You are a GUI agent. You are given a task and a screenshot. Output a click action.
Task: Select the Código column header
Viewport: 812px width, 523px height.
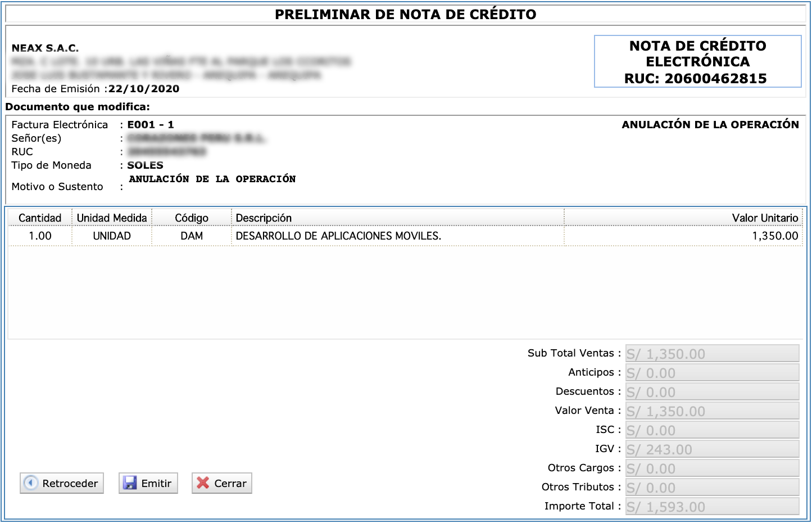coord(192,218)
